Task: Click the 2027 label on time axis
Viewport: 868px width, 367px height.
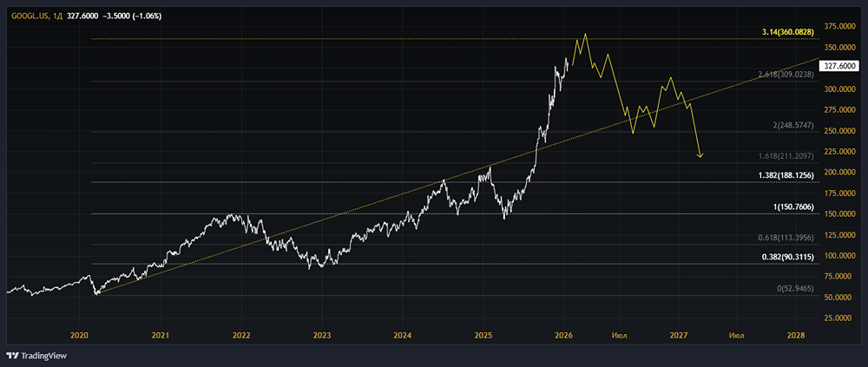Action: coord(679,336)
